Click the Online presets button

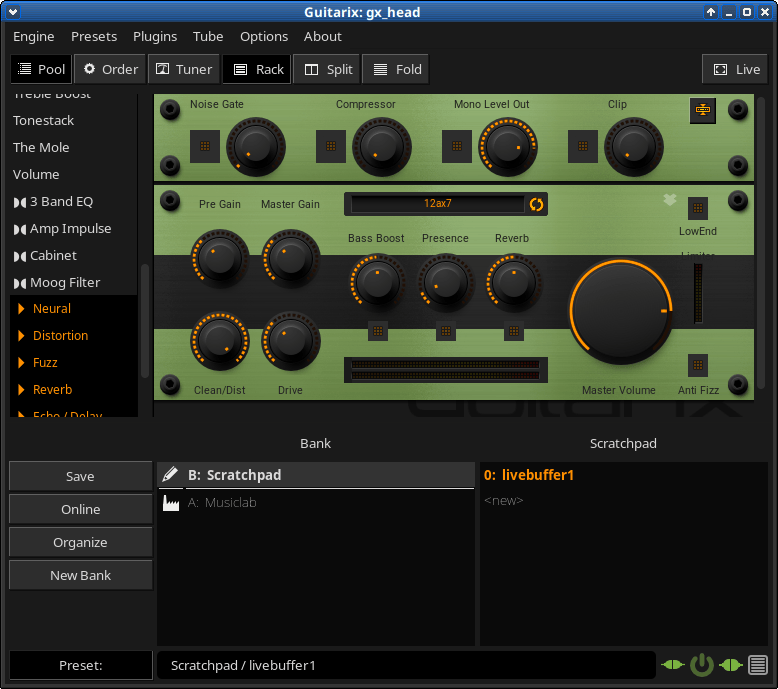coord(80,509)
